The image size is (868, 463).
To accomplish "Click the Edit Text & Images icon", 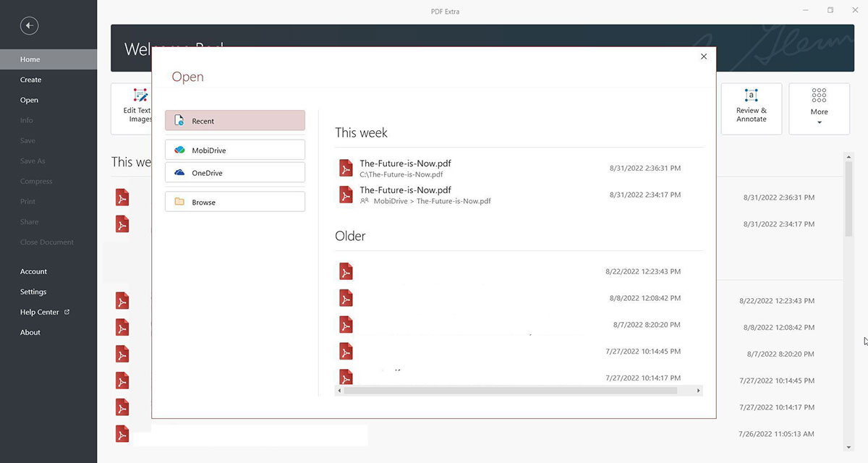I will pos(140,96).
